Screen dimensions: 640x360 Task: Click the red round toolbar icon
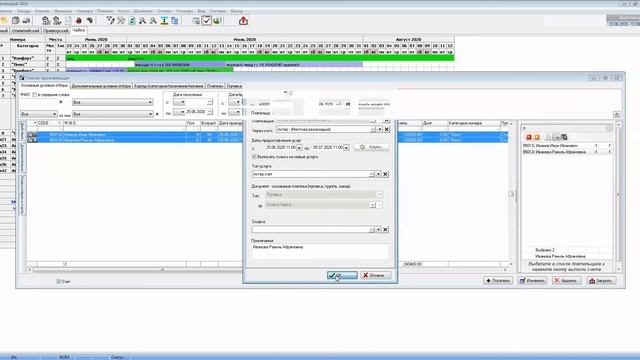coord(79,20)
